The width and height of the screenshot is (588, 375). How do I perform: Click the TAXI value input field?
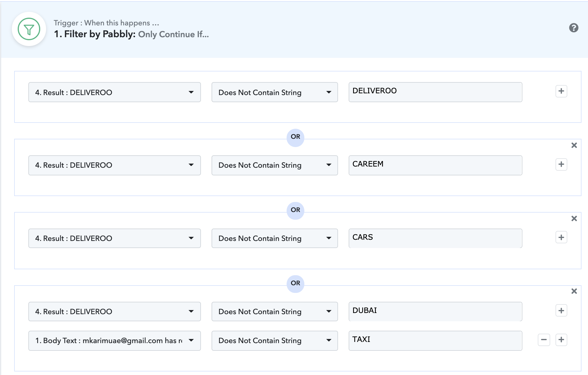click(435, 340)
